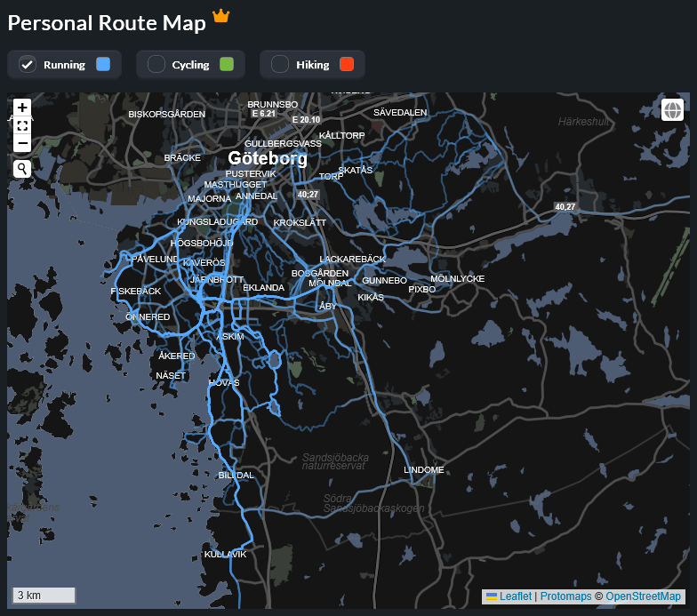The height and width of the screenshot is (616, 697).
Task: Pick the blue Running color swatch
Action: 103,64
